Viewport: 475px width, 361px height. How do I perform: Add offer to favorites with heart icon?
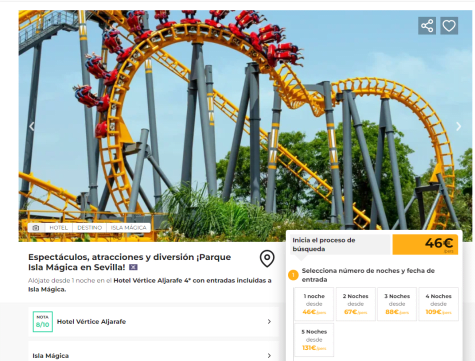point(449,26)
